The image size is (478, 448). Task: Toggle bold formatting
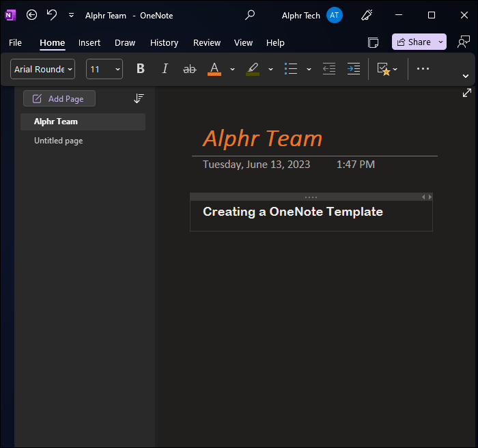pyautogui.click(x=141, y=69)
